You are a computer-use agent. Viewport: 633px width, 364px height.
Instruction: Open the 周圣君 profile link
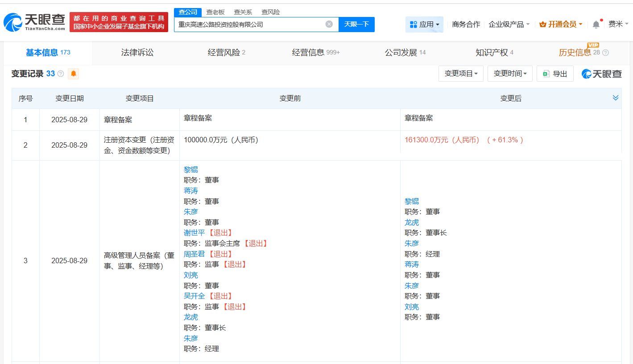[x=194, y=254]
